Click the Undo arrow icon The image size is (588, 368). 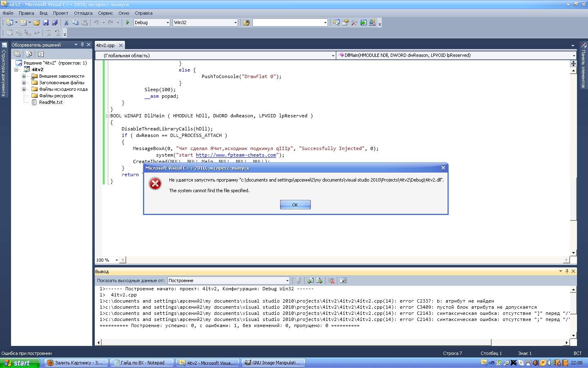pyautogui.click(x=96, y=22)
